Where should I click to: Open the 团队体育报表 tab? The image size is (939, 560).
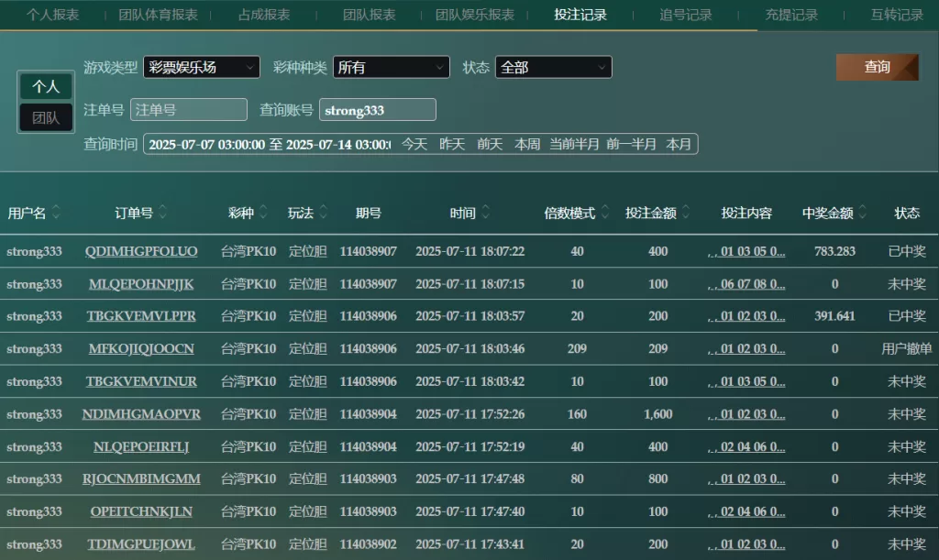point(158,15)
